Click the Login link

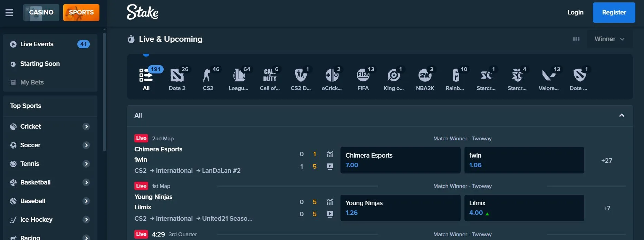pos(575,12)
